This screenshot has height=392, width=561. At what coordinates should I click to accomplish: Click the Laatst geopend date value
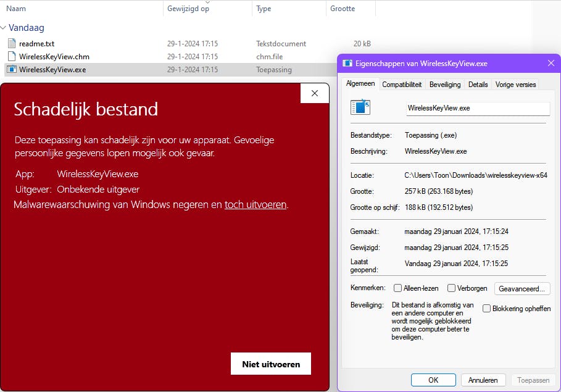[456, 264]
